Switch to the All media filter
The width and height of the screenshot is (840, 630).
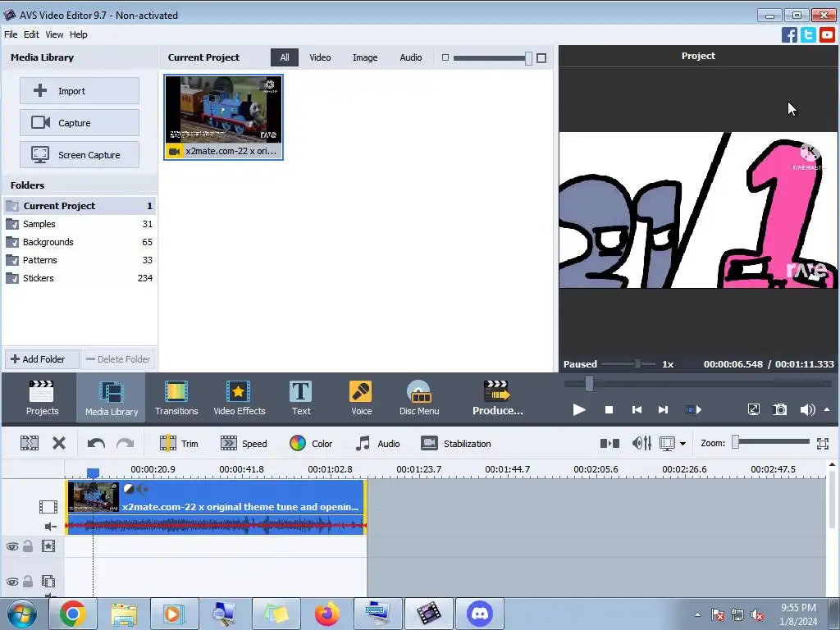(x=285, y=57)
